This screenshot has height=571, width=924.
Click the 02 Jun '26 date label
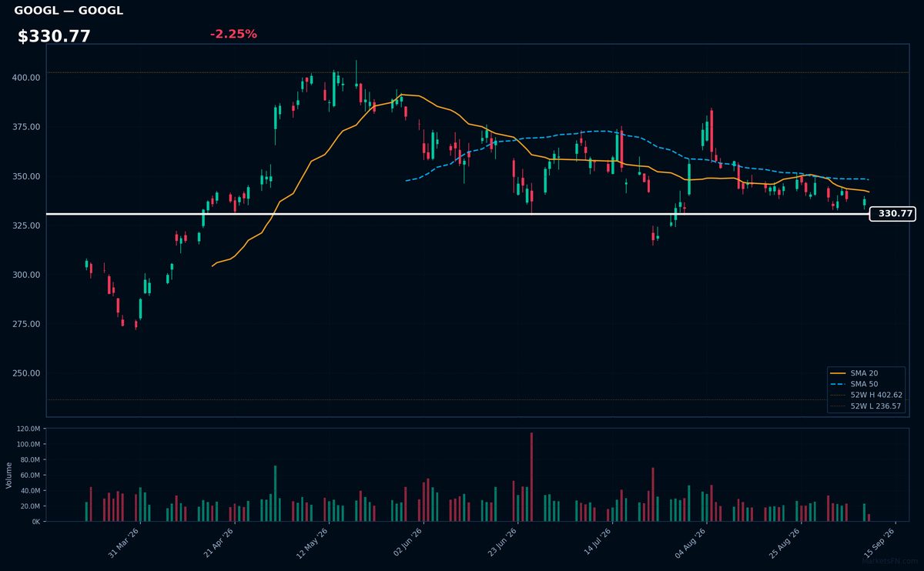[x=409, y=542]
